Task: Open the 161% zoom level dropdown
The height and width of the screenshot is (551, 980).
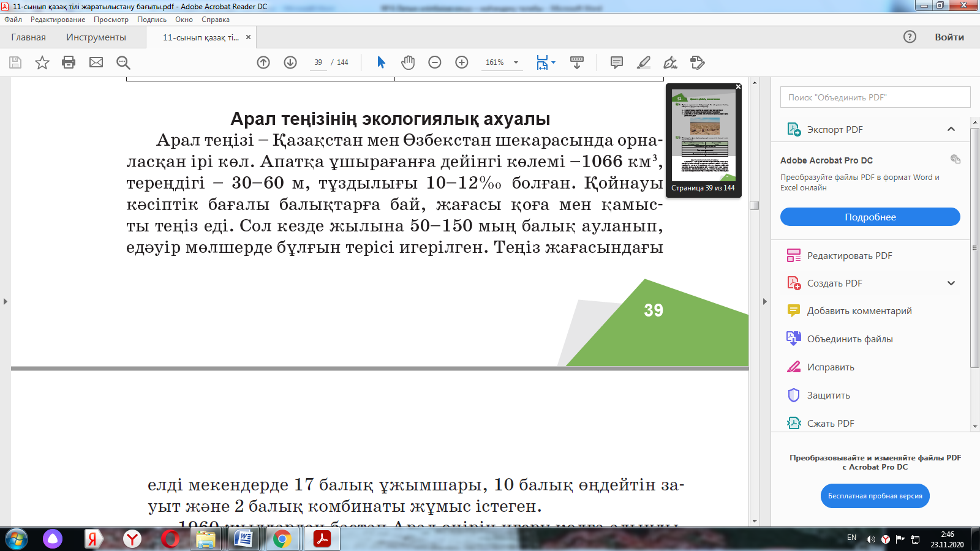Action: (516, 62)
